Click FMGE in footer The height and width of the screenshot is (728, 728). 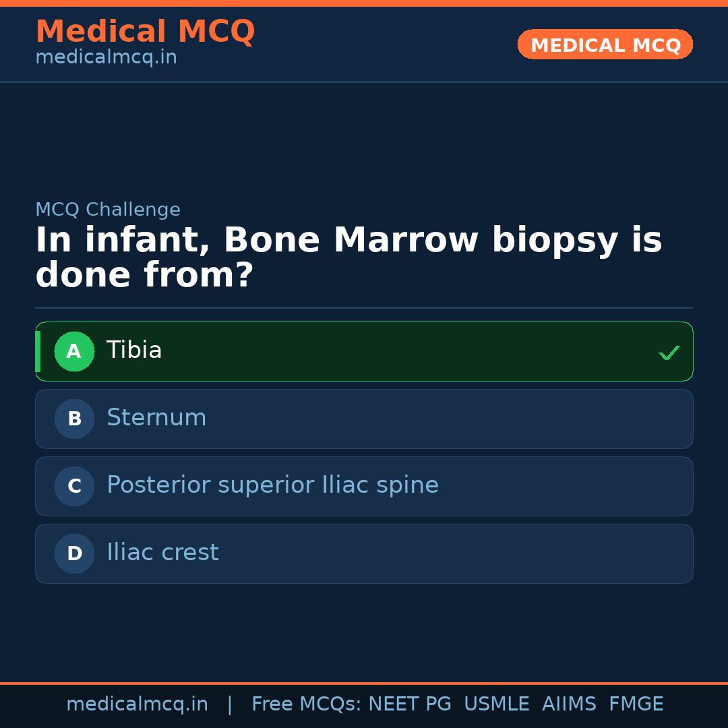636,704
